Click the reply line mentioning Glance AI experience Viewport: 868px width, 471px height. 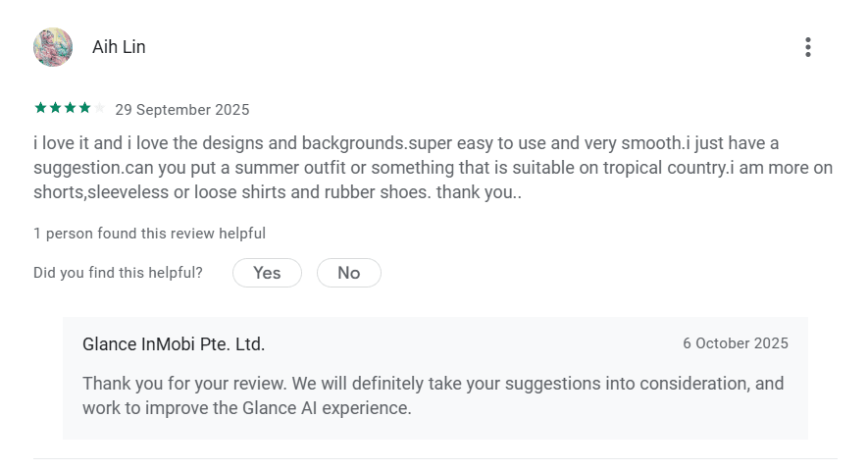(x=247, y=407)
